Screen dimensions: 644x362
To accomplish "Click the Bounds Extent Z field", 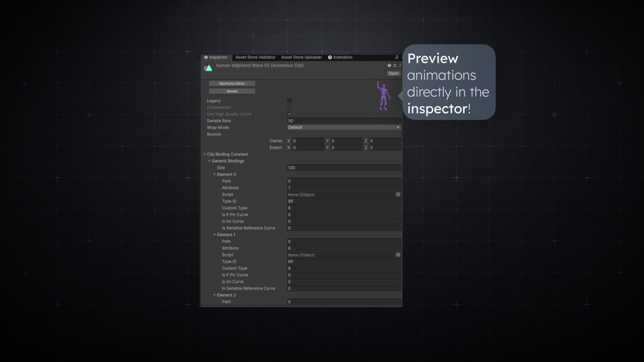I will (x=385, y=147).
